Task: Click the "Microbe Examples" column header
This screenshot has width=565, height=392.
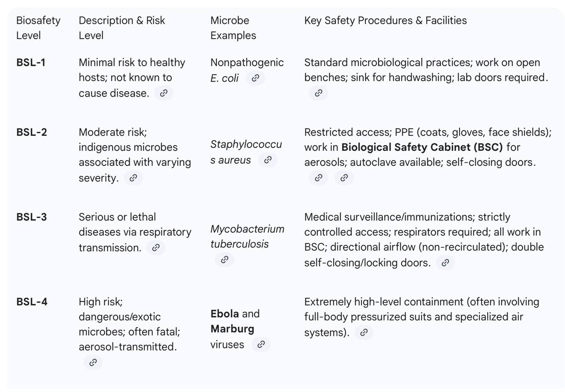Action: click(x=233, y=28)
